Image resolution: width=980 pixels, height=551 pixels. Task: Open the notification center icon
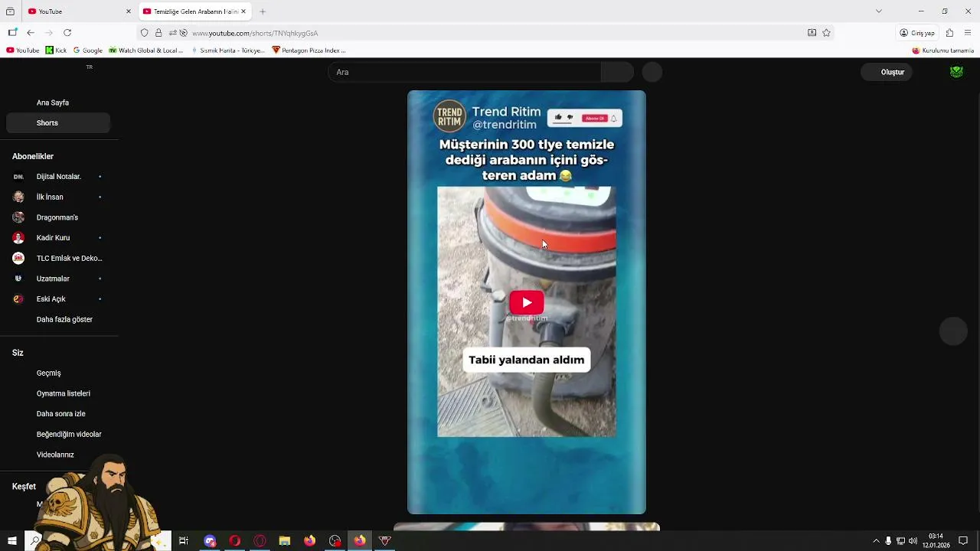[963, 541]
